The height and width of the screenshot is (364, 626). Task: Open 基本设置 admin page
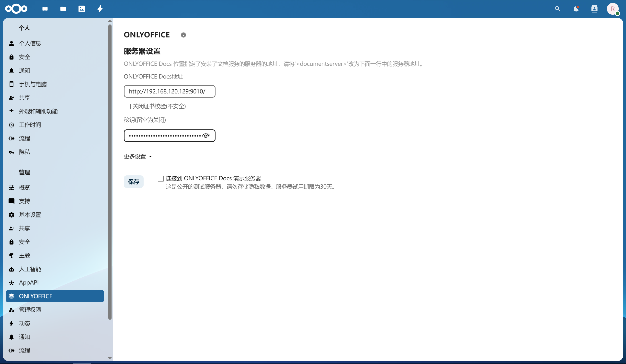(55, 215)
